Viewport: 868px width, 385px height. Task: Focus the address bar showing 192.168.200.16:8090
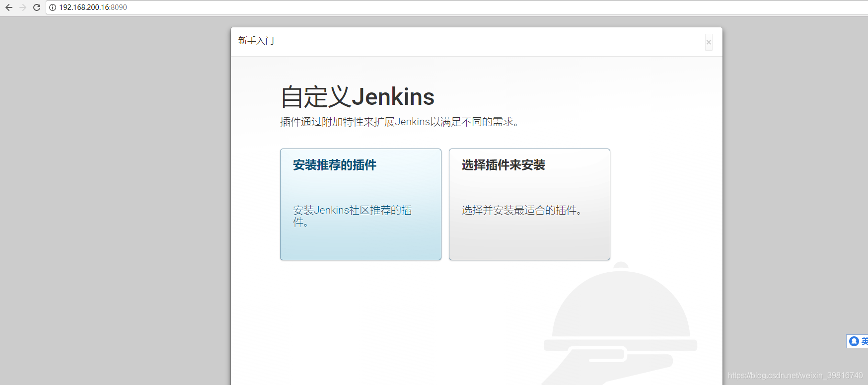(457, 7)
